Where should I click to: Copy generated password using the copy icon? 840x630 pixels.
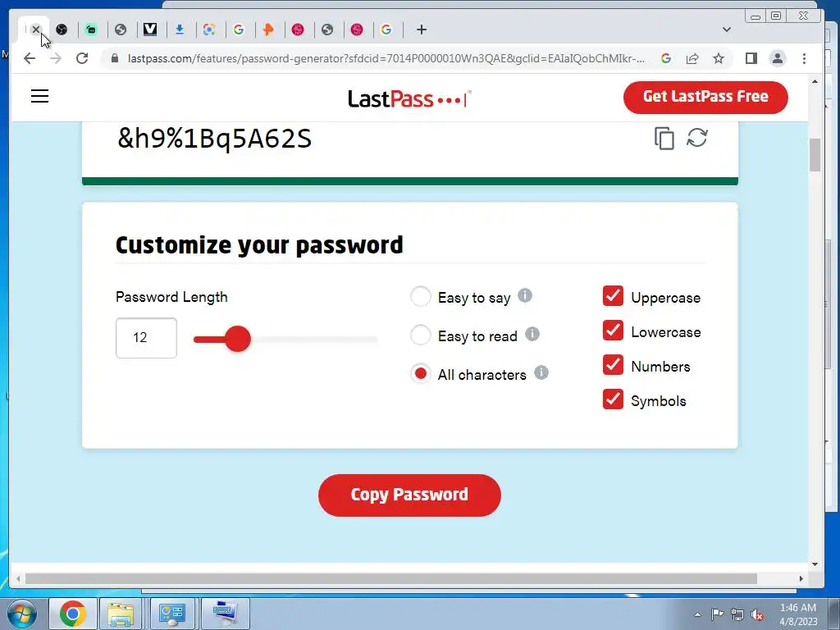[664, 138]
